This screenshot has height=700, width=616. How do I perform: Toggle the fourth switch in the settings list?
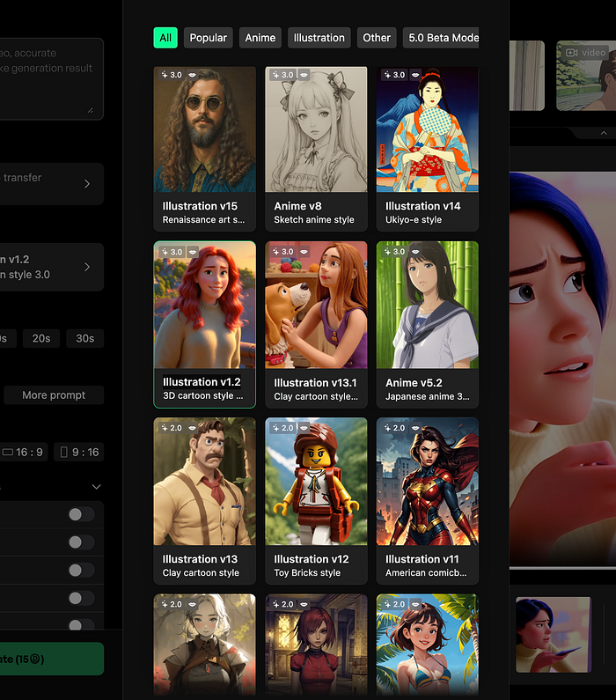click(x=81, y=598)
